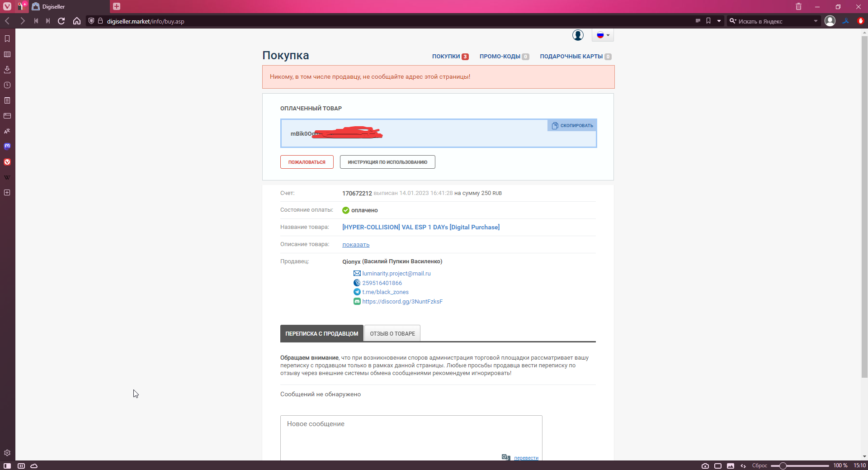Click the fast forward button

(x=48, y=21)
